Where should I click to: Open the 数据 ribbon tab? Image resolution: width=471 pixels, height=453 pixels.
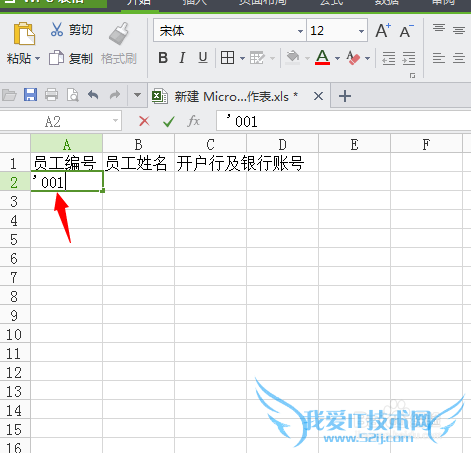tap(387, 3)
